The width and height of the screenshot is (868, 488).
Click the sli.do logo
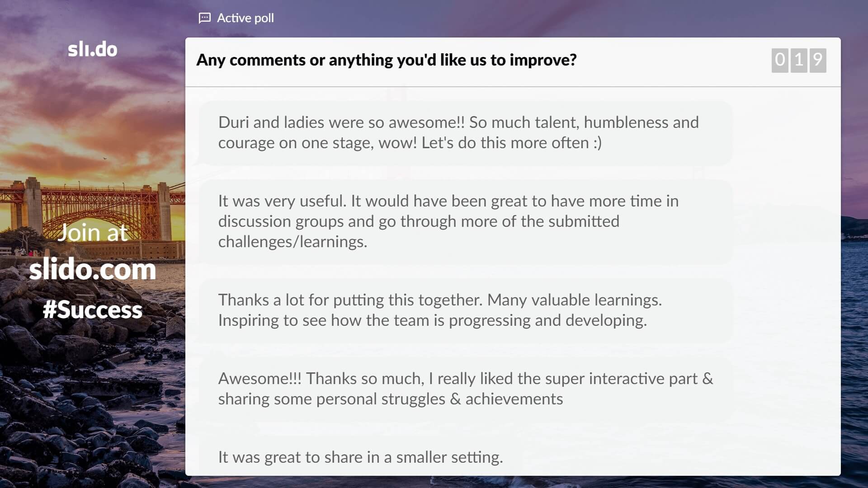[x=93, y=49]
